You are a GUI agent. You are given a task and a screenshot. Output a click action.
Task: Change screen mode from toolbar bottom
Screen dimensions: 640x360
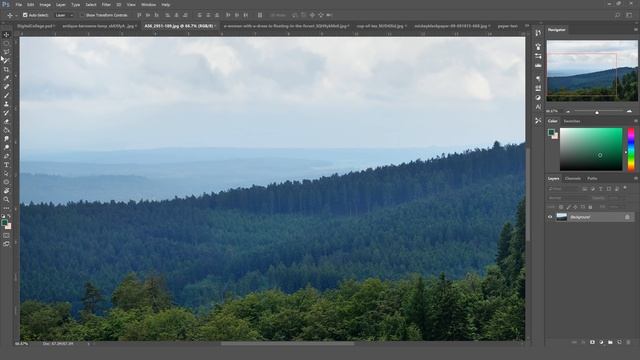[6, 244]
